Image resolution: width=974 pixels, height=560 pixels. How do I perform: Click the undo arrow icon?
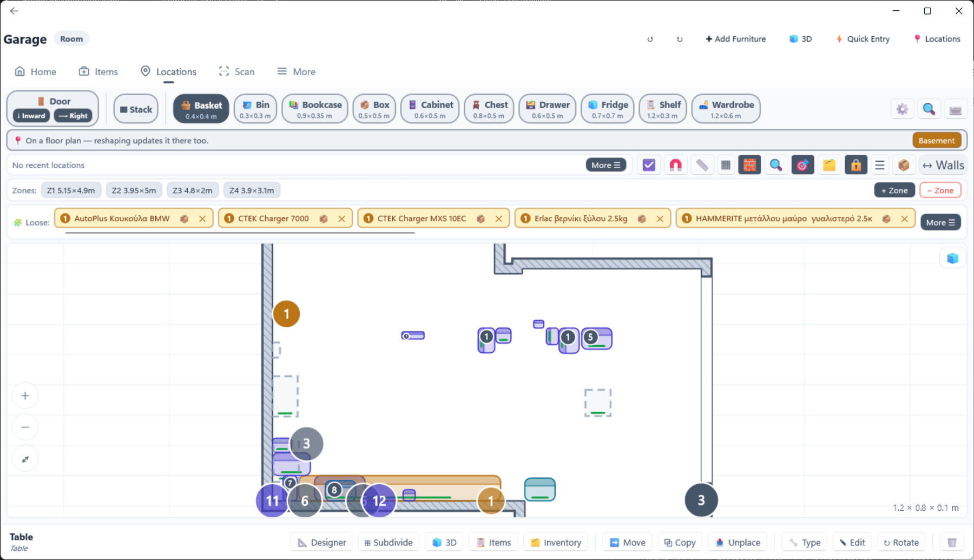[650, 39]
